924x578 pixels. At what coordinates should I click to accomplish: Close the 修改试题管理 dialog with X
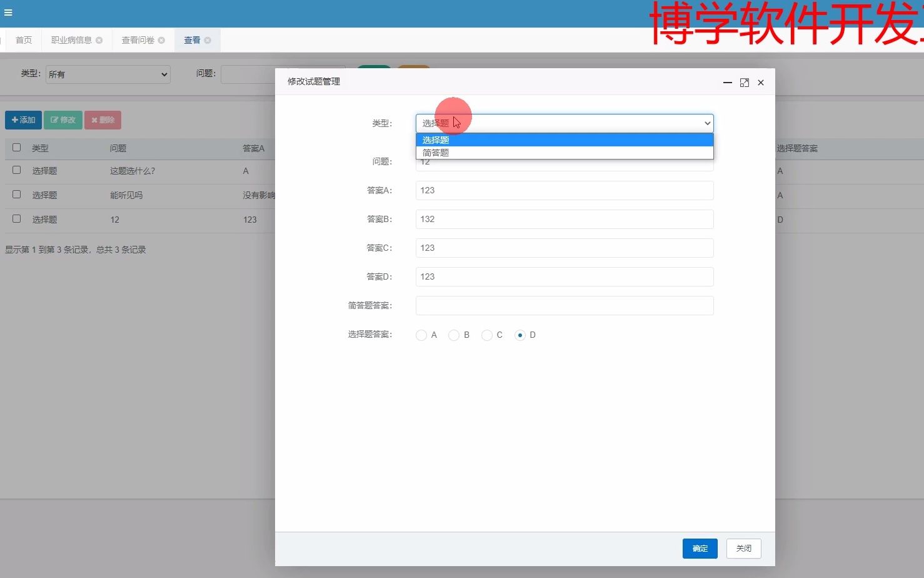click(761, 83)
